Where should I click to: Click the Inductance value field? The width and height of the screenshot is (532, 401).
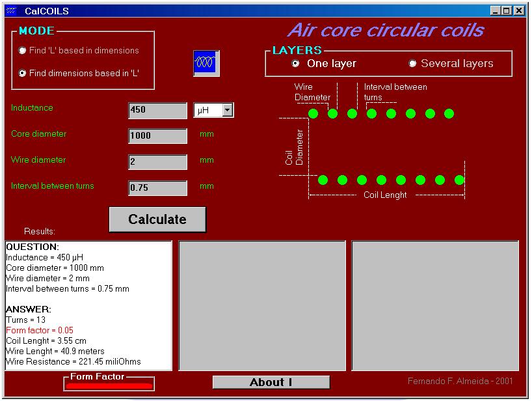coord(158,111)
